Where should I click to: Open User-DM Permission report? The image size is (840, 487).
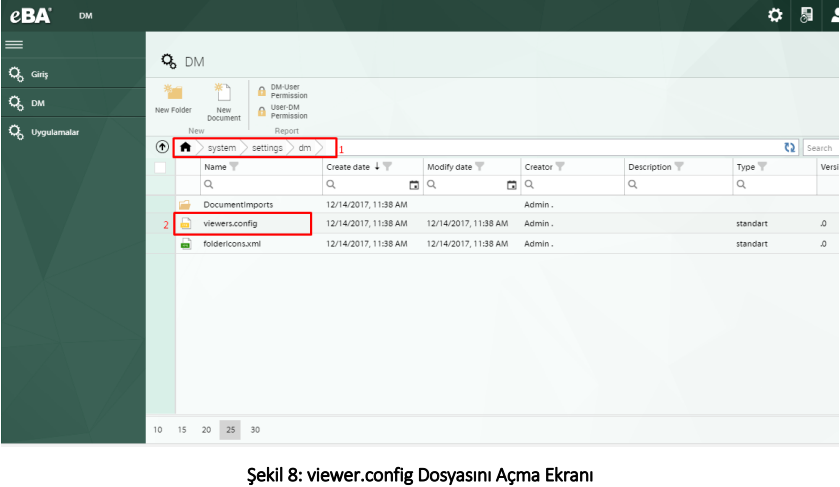pyautogui.click(x=288, y=111)
